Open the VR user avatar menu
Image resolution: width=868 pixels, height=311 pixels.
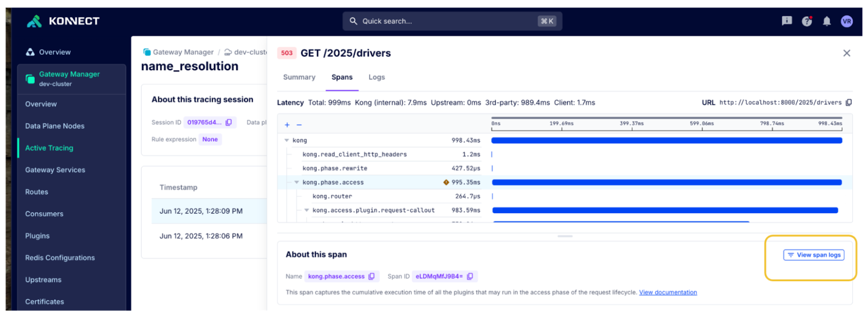tap(847, 21)
